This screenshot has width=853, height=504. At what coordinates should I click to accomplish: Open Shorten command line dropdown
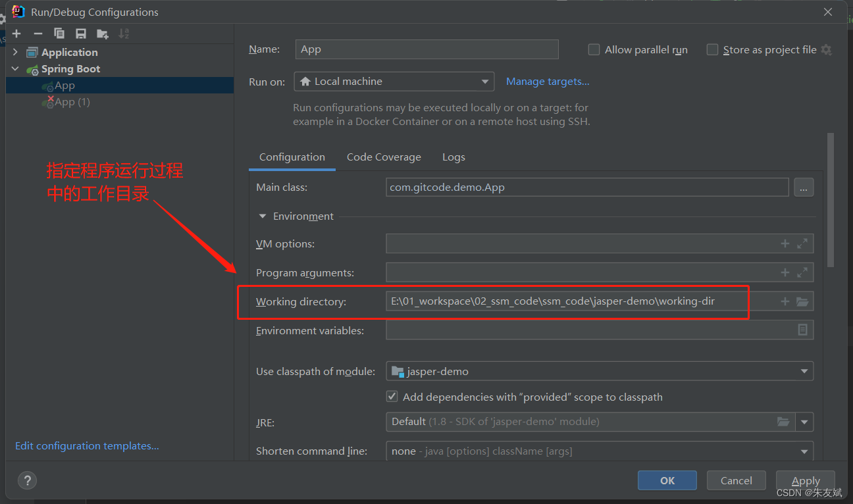(600, 451)
